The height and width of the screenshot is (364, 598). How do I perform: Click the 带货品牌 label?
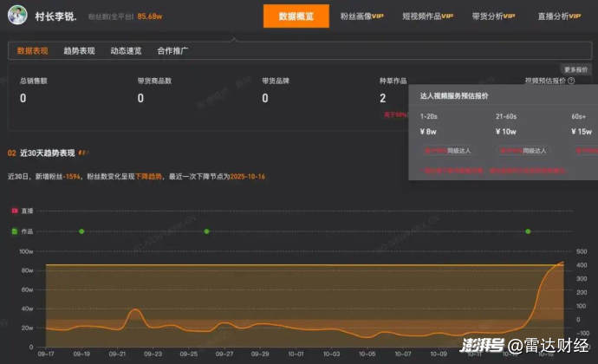[x=276, y=81]
